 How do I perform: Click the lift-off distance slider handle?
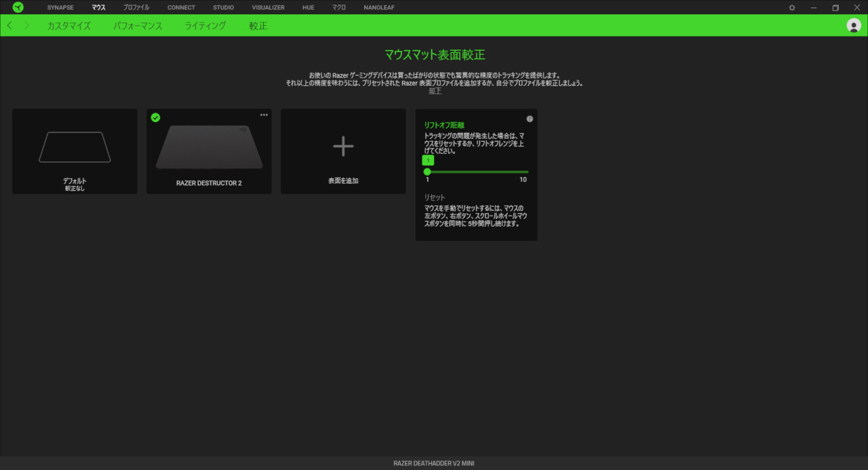427,172
